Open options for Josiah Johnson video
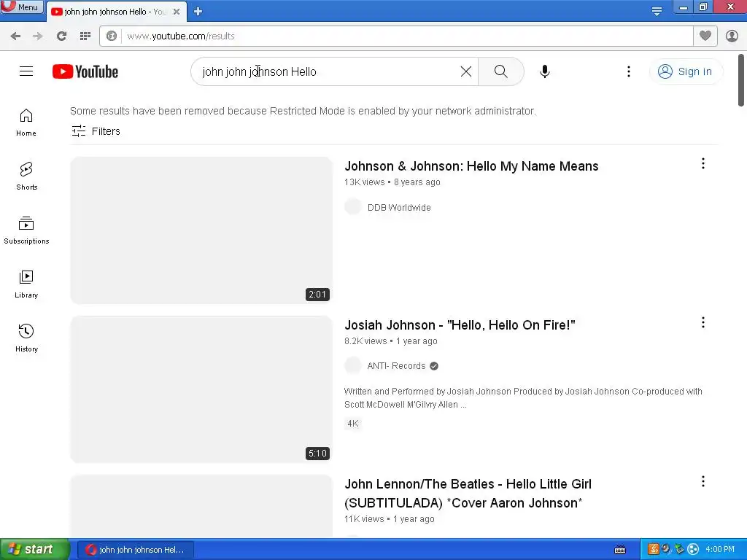Image resolution: width=747 pixels, height=560 pixels. (703, 322)
